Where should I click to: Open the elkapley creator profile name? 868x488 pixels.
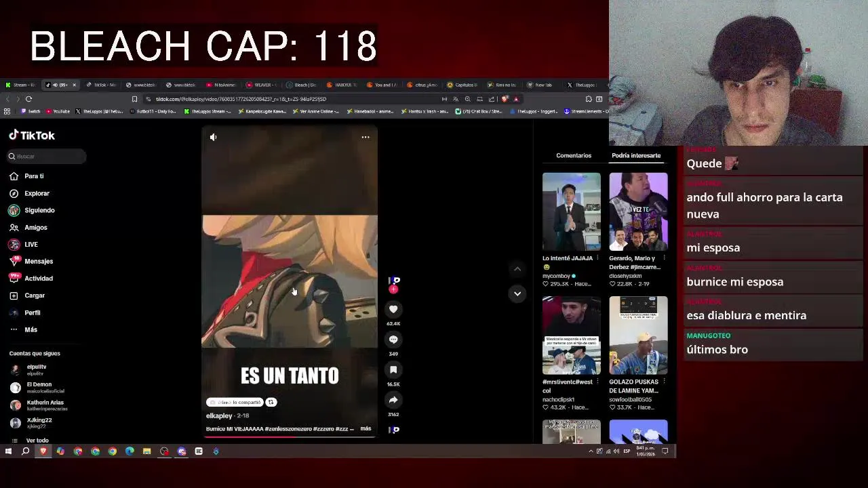click(219, 416)
